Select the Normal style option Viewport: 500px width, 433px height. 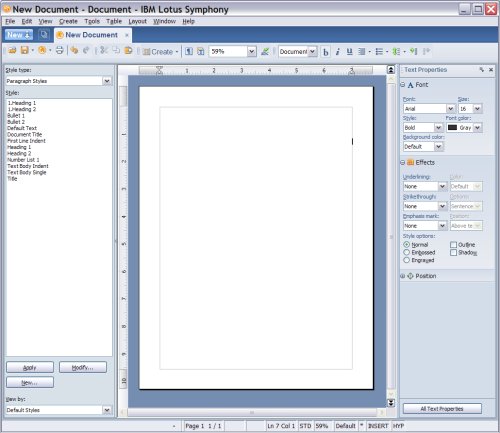tap(407, 245)
